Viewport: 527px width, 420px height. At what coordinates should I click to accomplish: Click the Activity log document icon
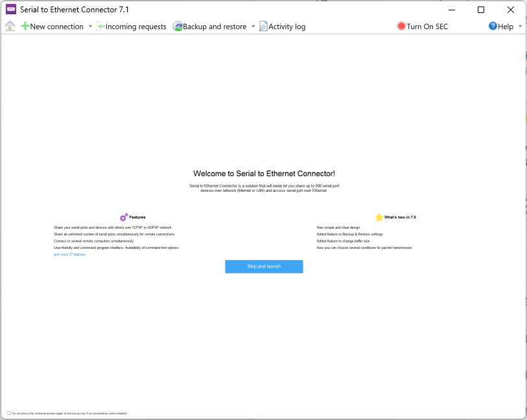[x=263, y=26]
